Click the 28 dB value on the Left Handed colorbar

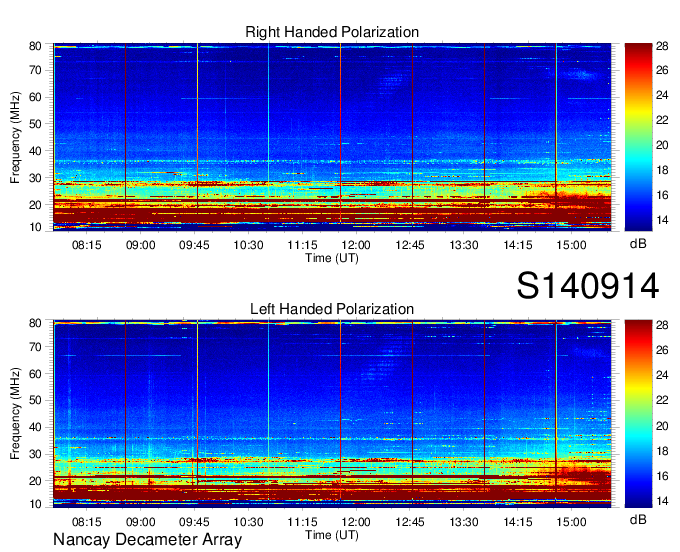(662, 325)
